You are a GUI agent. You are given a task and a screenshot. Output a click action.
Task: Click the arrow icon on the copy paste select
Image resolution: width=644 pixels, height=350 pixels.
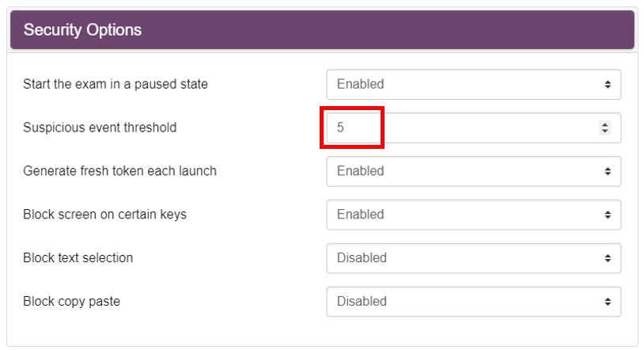click(608, 302)
